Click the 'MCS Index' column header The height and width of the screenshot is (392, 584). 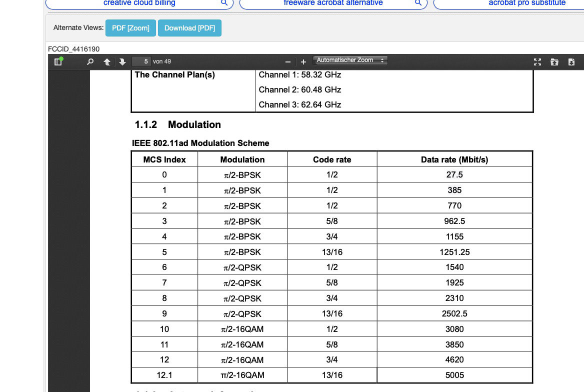pyautogui.click(x=164, y=159)
